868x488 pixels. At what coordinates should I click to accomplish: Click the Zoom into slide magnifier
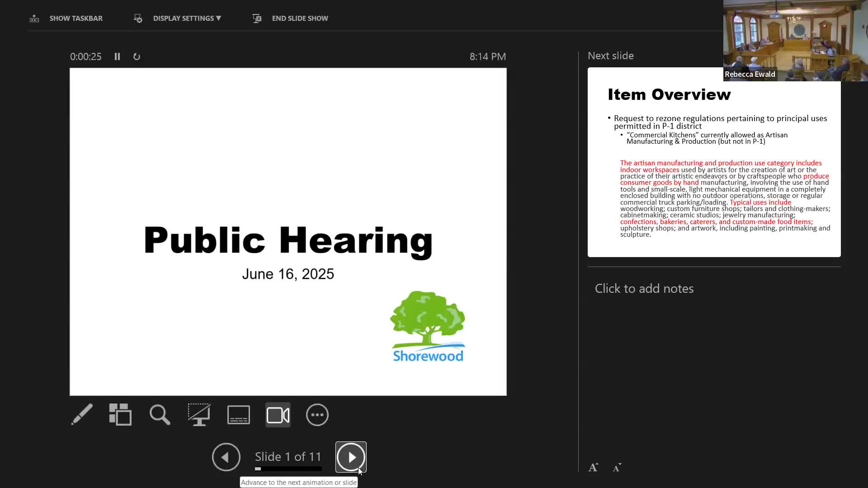click(160, 414)
